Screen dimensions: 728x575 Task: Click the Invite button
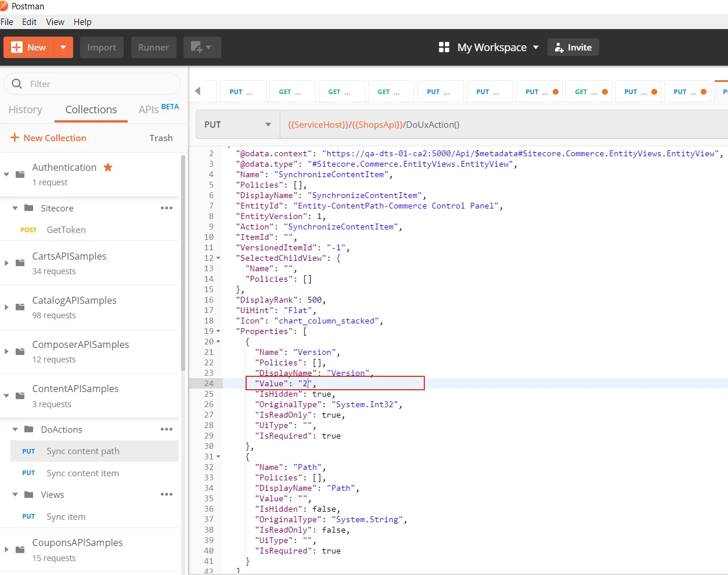[573, 47]
